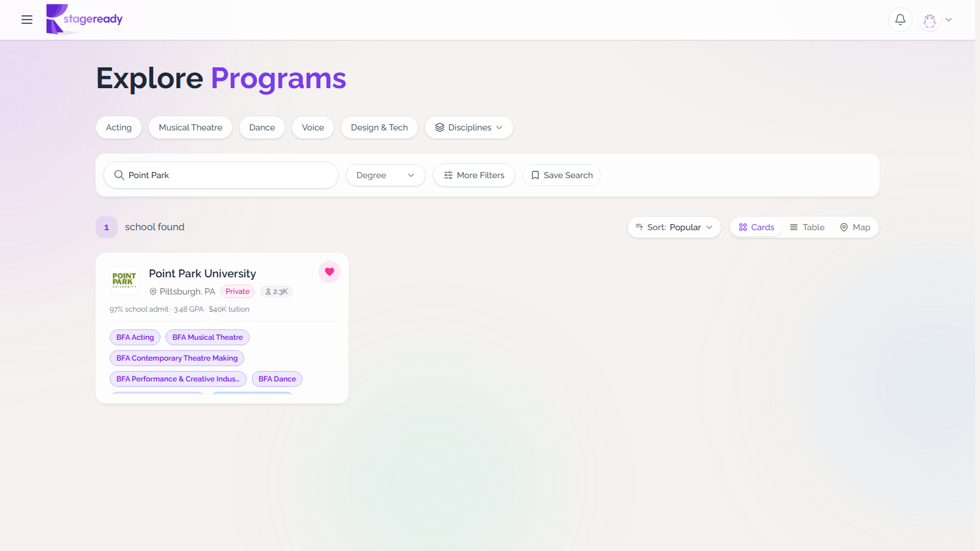Open the Sort: Popular dropdown

pyautogui.click(x=674, y=227)
